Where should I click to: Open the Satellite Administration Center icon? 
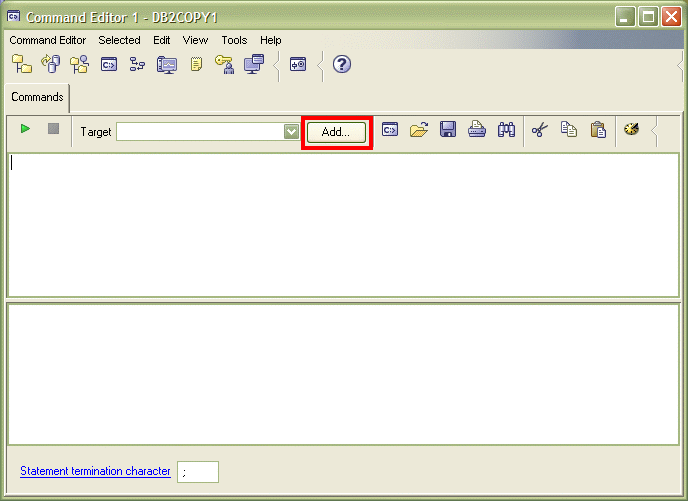pyautogui.click(x=79, y=64)
